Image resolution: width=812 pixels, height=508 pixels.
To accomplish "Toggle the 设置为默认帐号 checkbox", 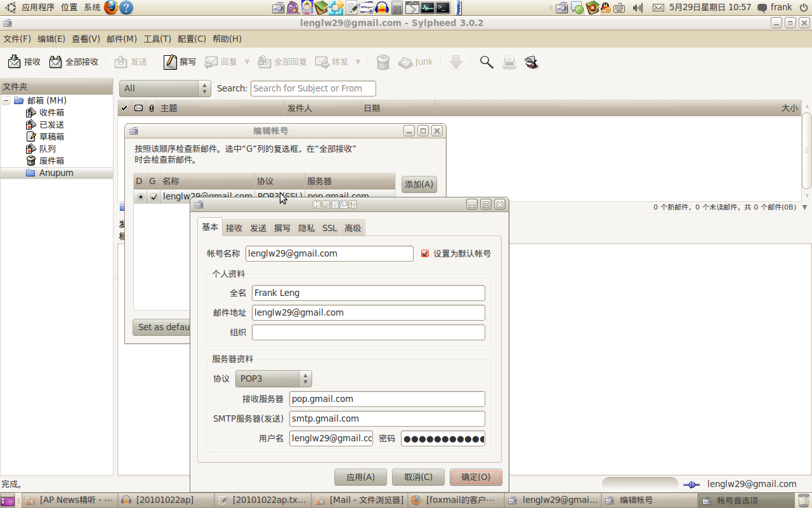I will pyautogui.click(x=426, y=253).
